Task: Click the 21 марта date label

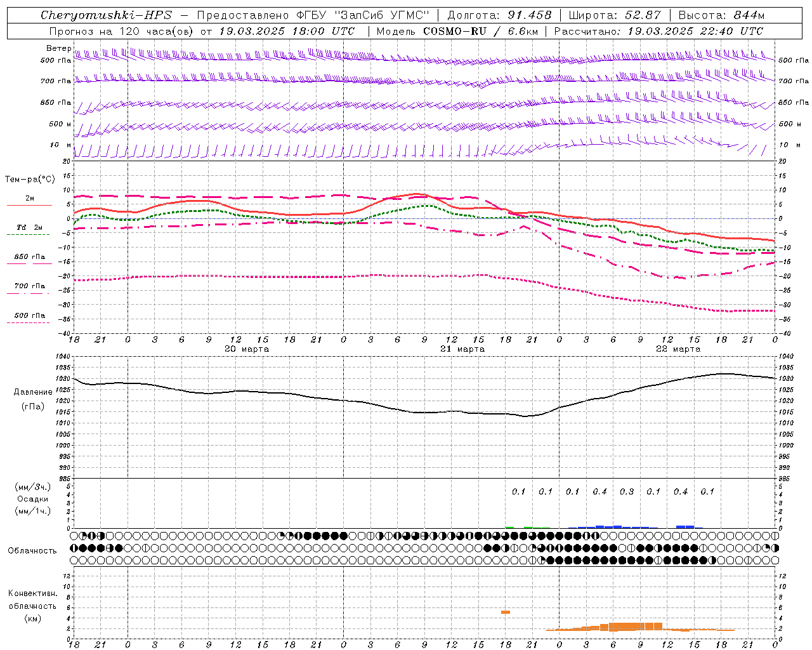Action: (463, 349)
